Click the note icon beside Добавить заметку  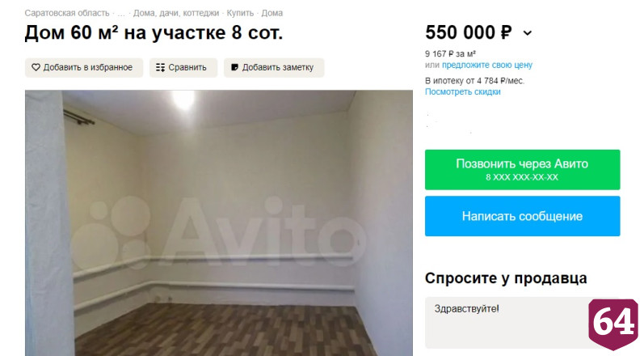tap(234, 67)
